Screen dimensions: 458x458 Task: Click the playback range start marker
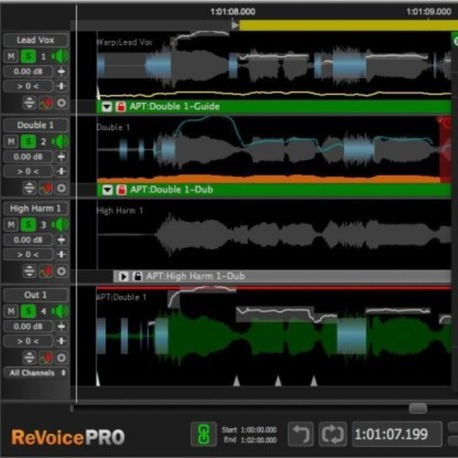tap(235, 25)
